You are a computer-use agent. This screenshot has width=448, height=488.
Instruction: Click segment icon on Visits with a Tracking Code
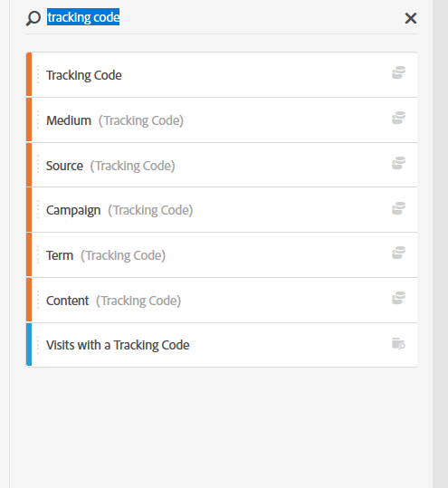point(398,344)
